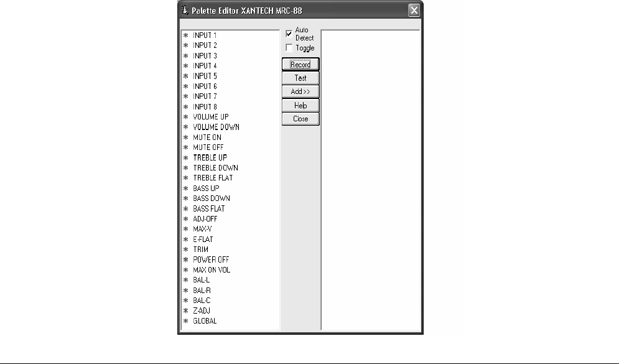Select the GLOBAL command

[205, 321]
